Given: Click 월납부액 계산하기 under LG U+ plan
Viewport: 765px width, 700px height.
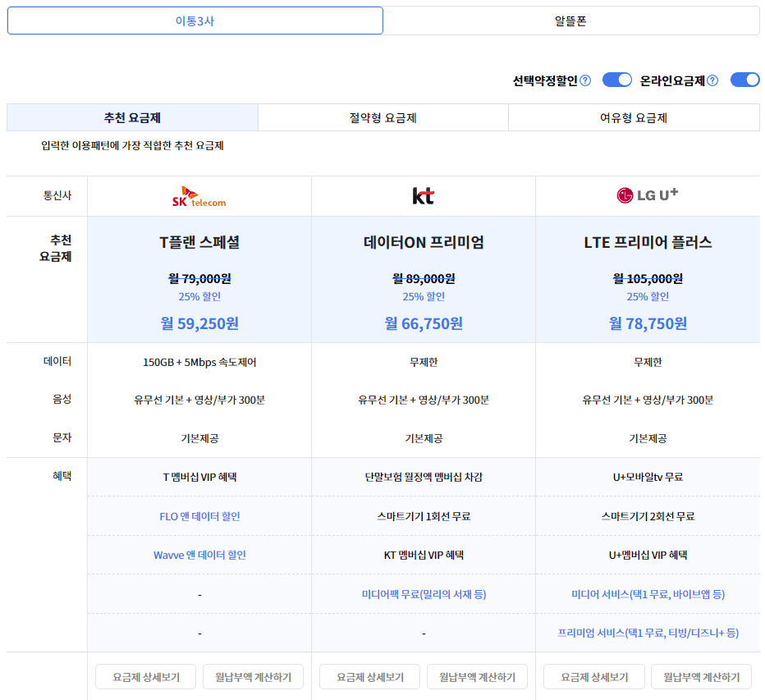Looking at the screenshot, I should (701, 676).
